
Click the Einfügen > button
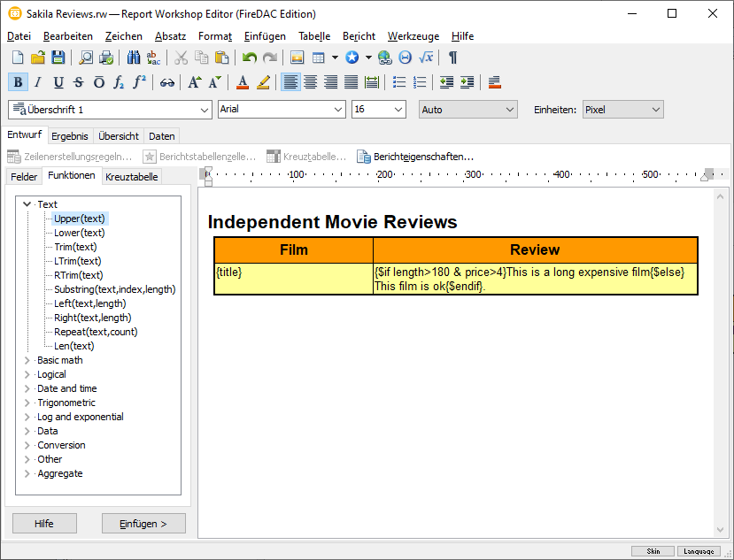[x=143, y=524]
